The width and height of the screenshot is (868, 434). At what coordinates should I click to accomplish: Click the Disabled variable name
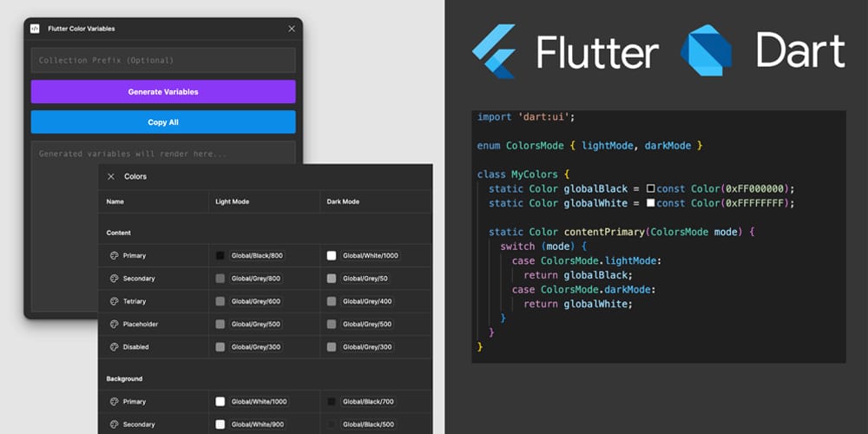pos(136,347)
